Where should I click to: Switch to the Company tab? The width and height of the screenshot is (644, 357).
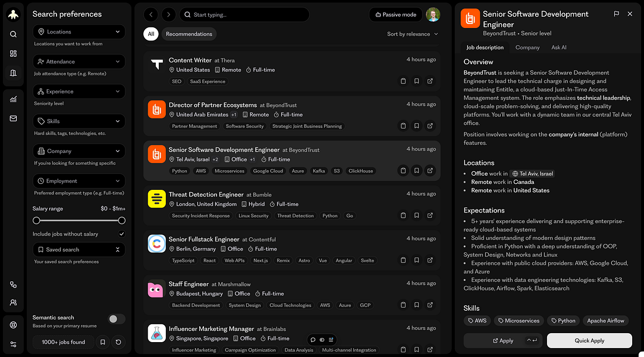[527, 47]
